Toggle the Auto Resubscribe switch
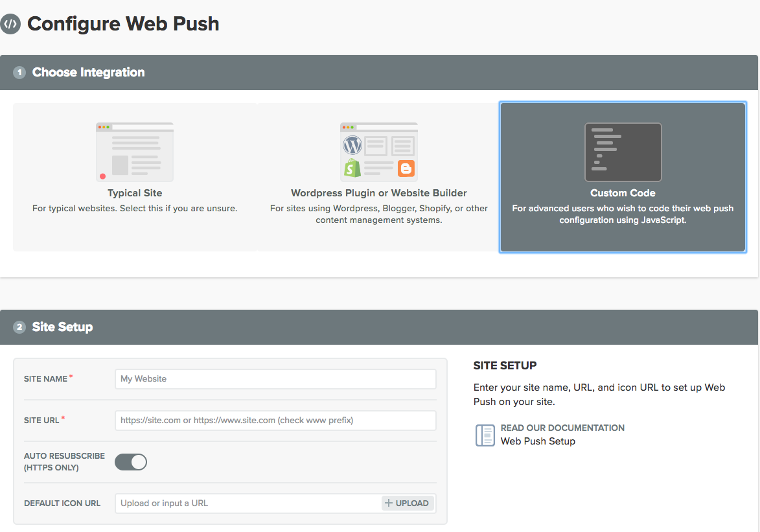The image size is (760, 532). pyautogui.click(x=131, y=462)
